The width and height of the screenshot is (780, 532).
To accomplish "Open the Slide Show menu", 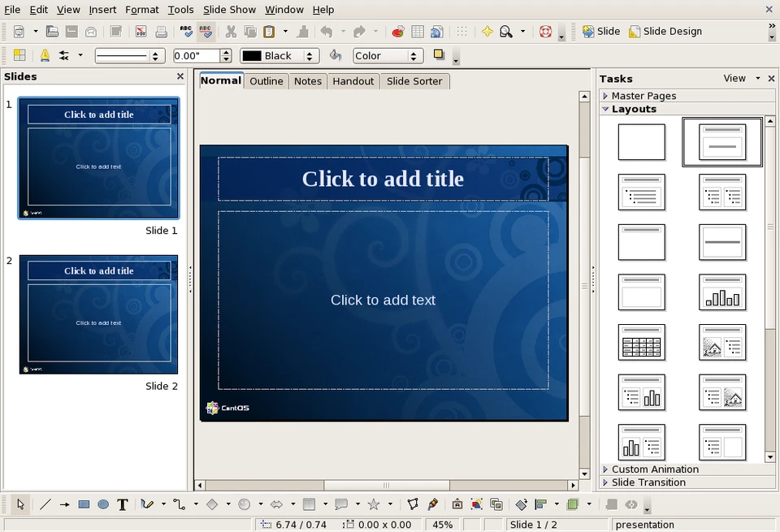I will tap(229, 10).
